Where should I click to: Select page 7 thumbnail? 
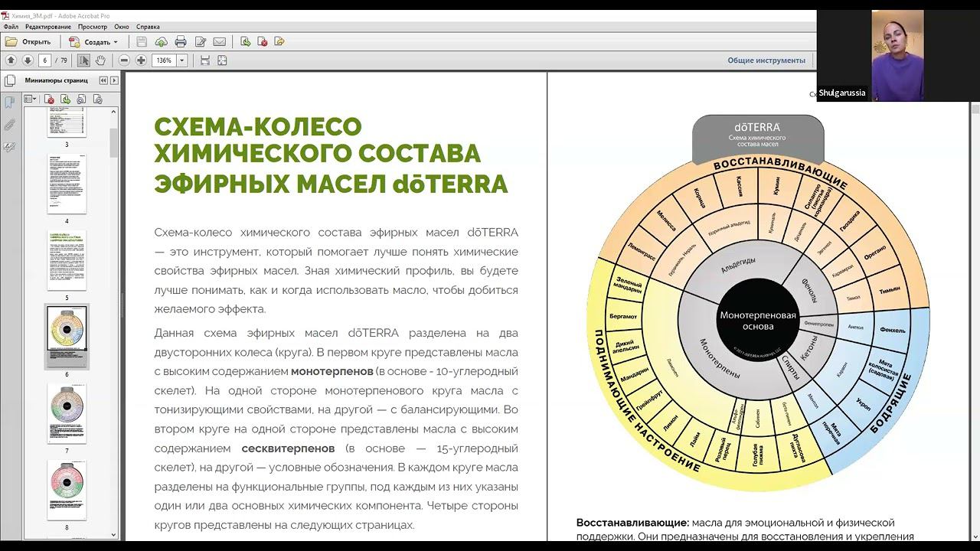pyautogui.click(x=67, y=413)
